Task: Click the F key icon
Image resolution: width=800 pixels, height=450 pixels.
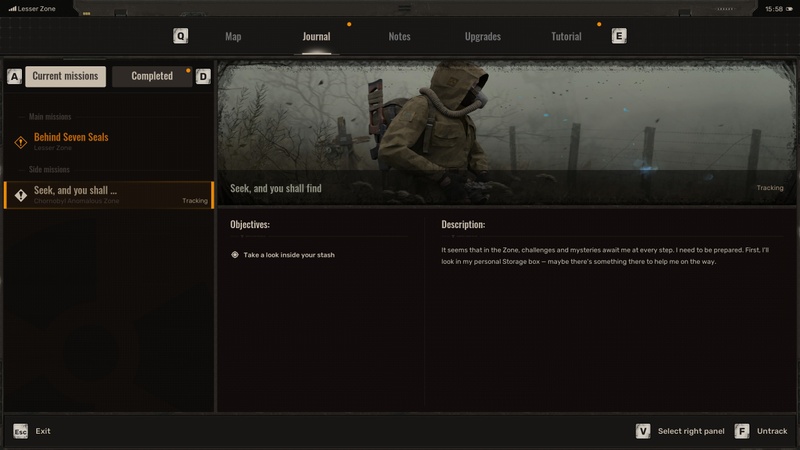Action: click(742, 431)
